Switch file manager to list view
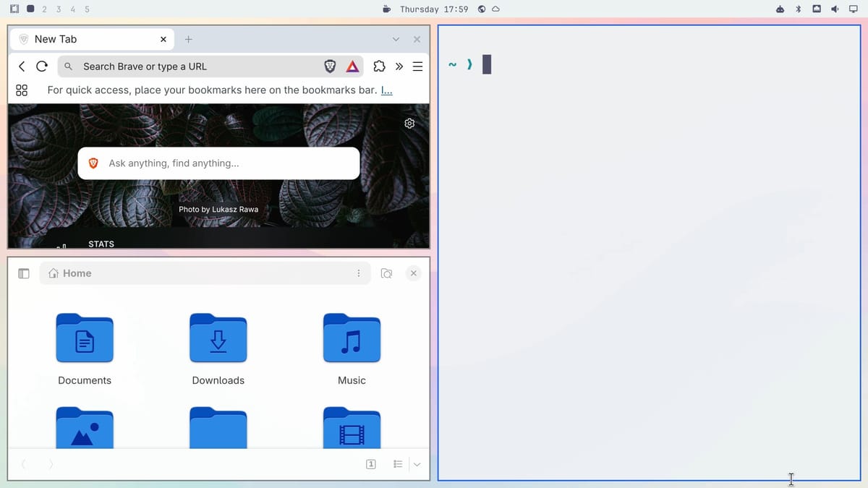The height and width of the screenshot is (488, 868). pos(398,464)
